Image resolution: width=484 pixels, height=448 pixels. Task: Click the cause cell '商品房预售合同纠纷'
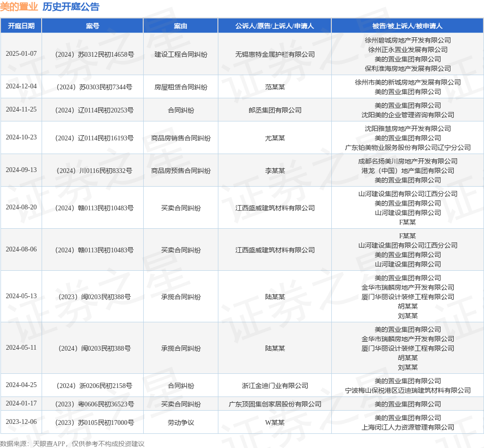tap(181, 171)
